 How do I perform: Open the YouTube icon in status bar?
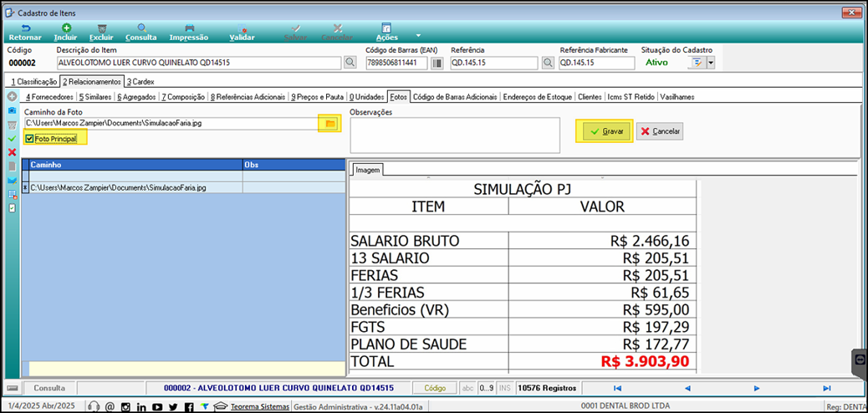pyautogui.click(x=157, y=407)
